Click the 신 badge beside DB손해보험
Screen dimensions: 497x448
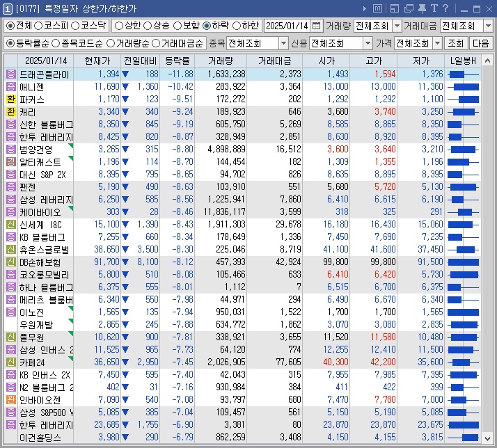(10, 262)
